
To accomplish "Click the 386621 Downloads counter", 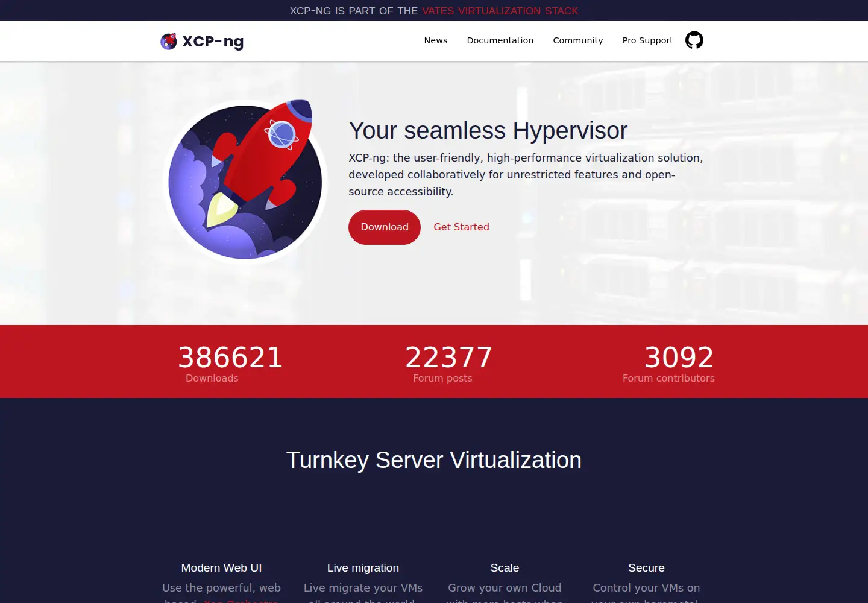I will (x=230, y=363).
